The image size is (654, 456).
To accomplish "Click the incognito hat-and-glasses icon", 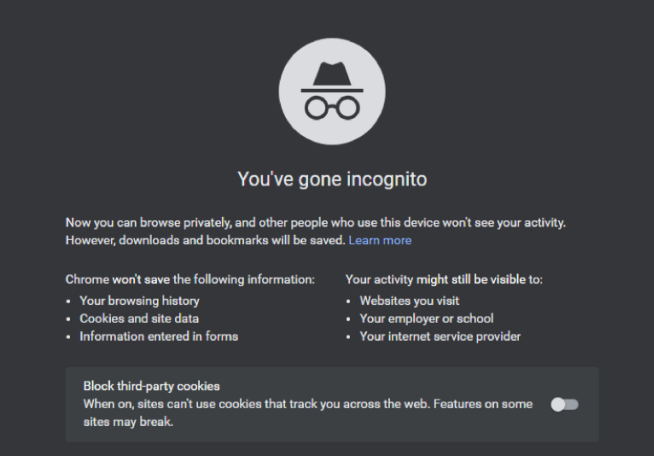I will click(332, 91).
